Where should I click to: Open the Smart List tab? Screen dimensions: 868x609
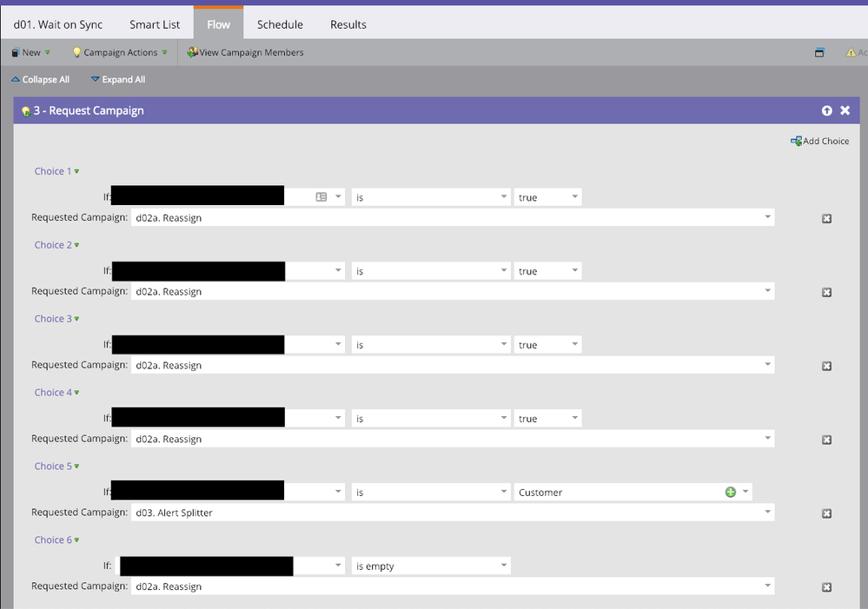(154, 24)
